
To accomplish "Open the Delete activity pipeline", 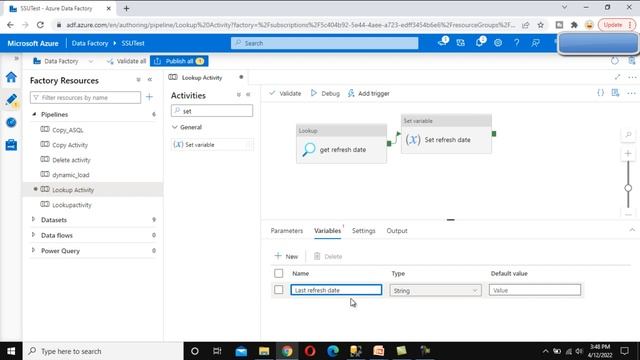I will (71, 160).
